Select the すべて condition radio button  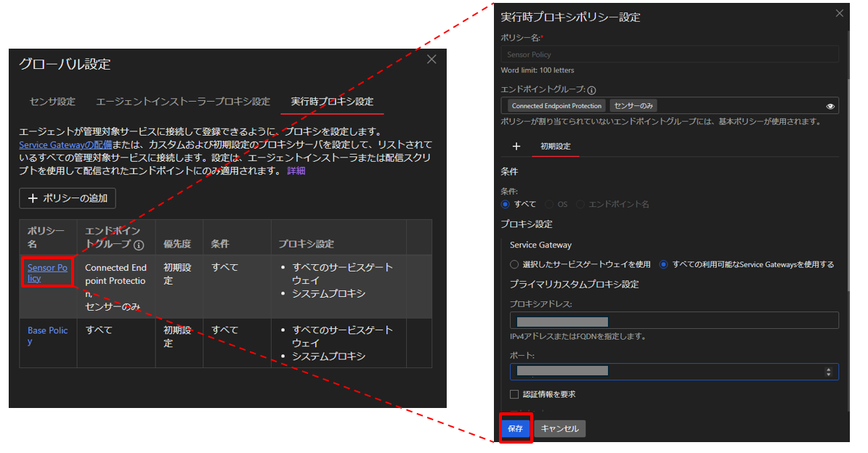(506, 204)
